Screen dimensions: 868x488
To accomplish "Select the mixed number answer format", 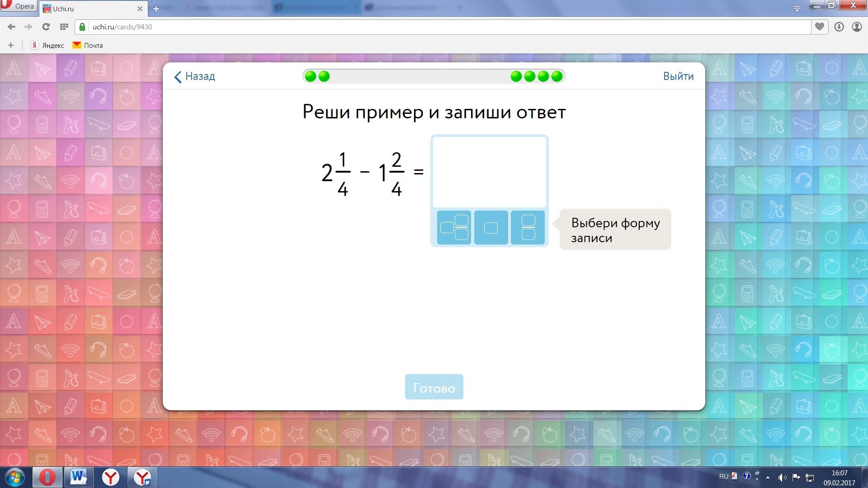I will (454, 227).
